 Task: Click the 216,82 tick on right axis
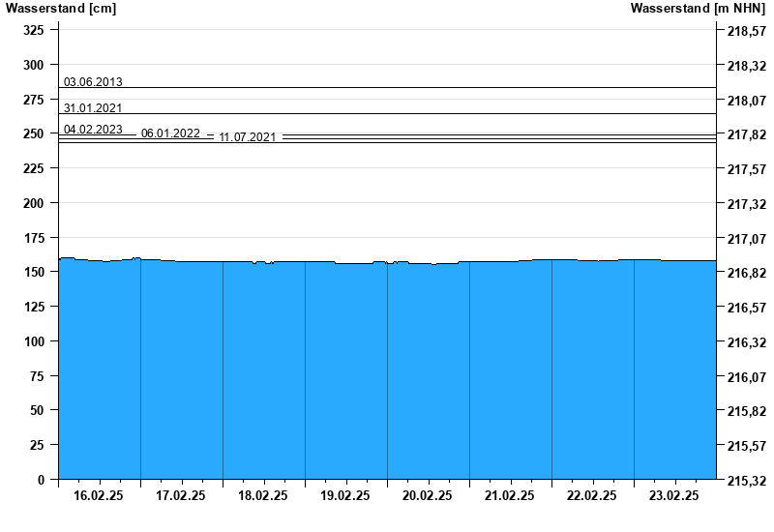746,274
